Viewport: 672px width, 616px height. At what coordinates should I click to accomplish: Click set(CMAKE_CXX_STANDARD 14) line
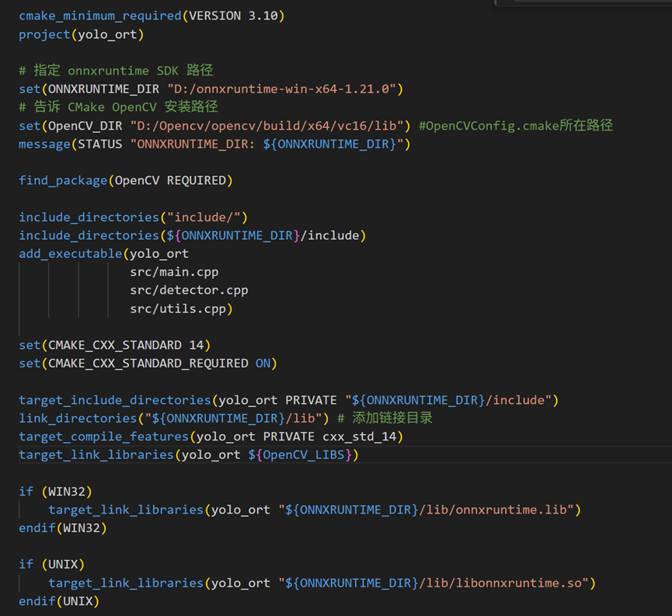(114, 345)
